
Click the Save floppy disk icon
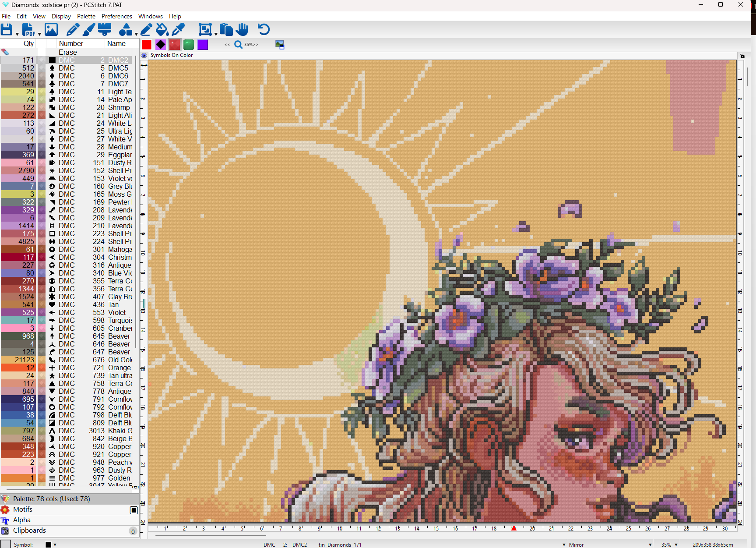point(7,30)
